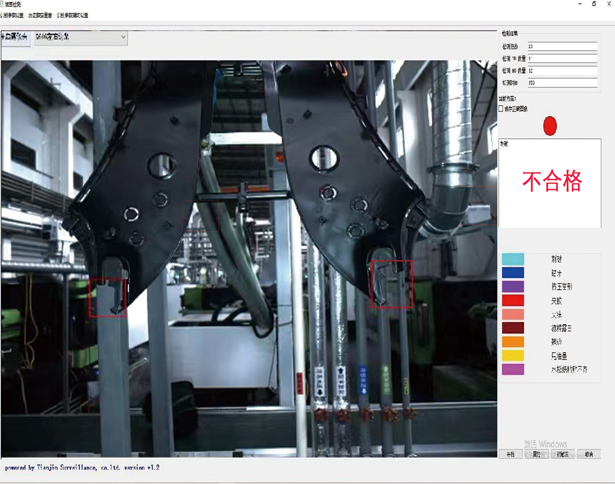Select the dark maroon legend swatch
The height and width of the screenshot is (484, 615).
point(512,328)
